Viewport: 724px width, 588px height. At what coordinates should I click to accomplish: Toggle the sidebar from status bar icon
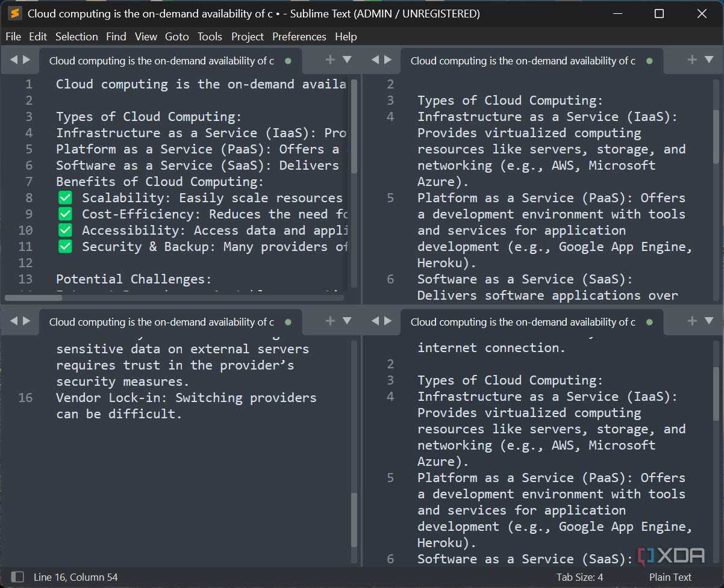point(17,577)
